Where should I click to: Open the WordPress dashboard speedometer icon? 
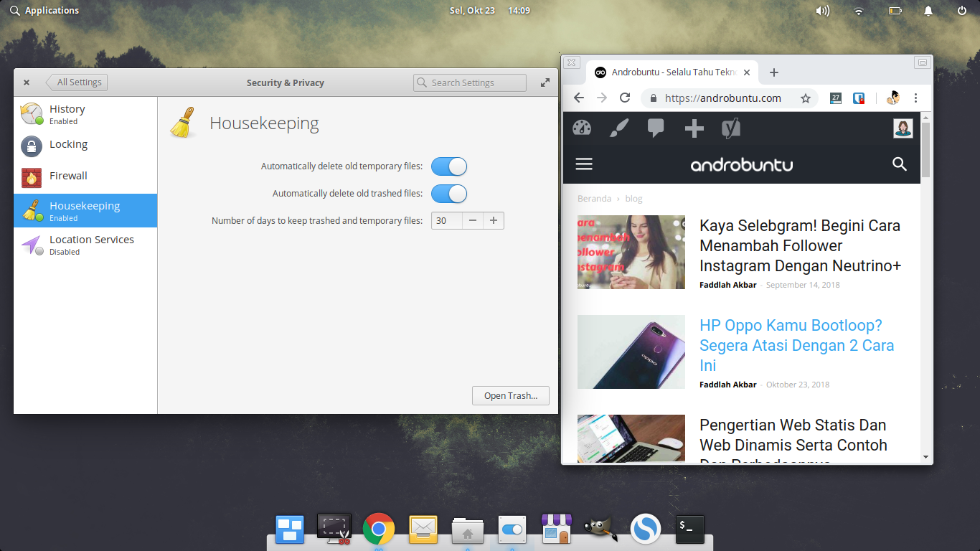tap(582, 128)
